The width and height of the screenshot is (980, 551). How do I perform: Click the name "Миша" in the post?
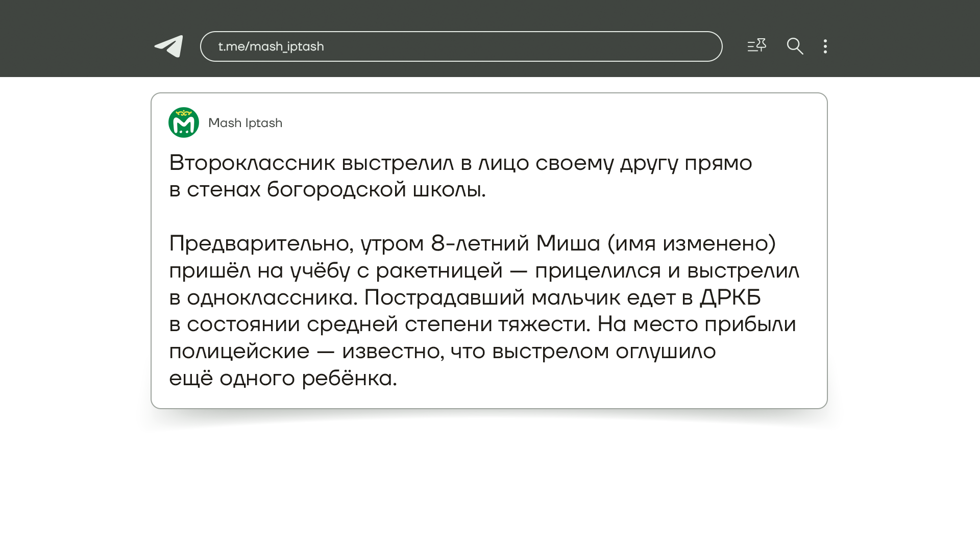(568, 243)
